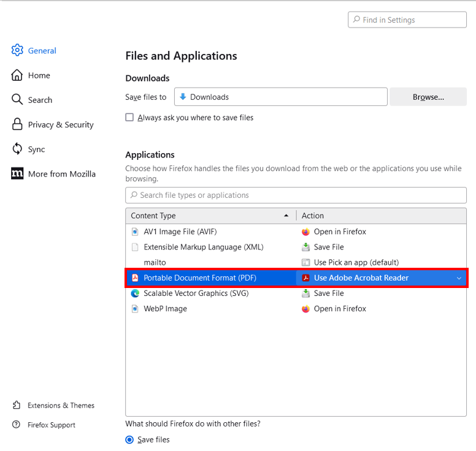This screenshot has height=451, width=476.
Task: Select the mailto content type row
Action: coord(155,262)
